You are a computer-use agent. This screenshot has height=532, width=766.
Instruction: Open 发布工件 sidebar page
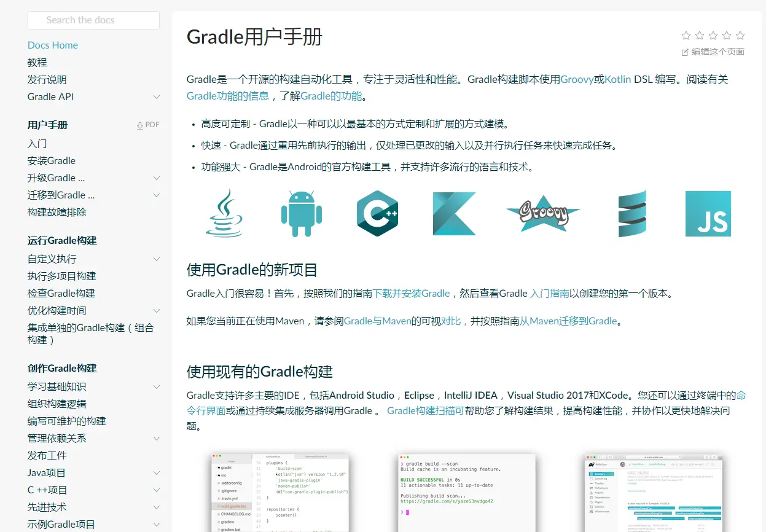47,455
